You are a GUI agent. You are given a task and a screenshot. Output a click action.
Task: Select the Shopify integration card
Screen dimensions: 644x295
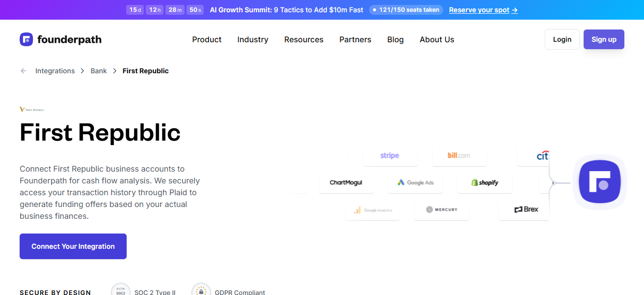click(485, 182)
